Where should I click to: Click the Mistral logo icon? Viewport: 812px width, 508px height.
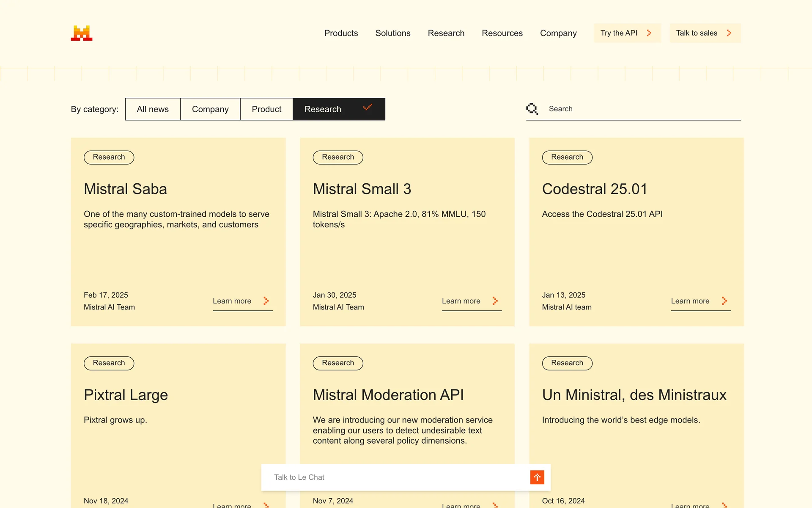(x=81, y=33)
